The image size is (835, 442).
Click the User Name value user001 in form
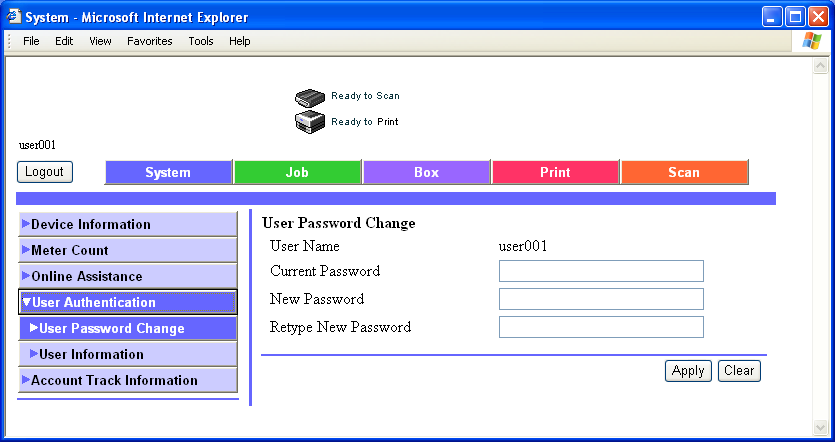(523, 246)
